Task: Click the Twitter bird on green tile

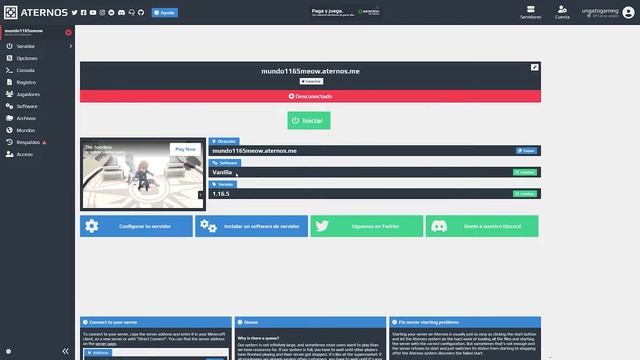Action: tap(322, 226)
